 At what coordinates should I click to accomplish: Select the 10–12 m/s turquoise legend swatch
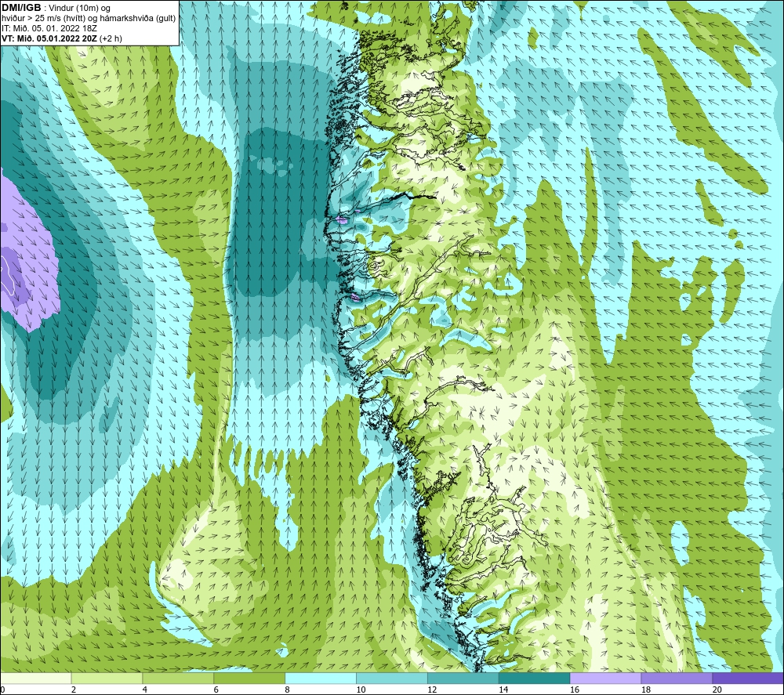392,678
